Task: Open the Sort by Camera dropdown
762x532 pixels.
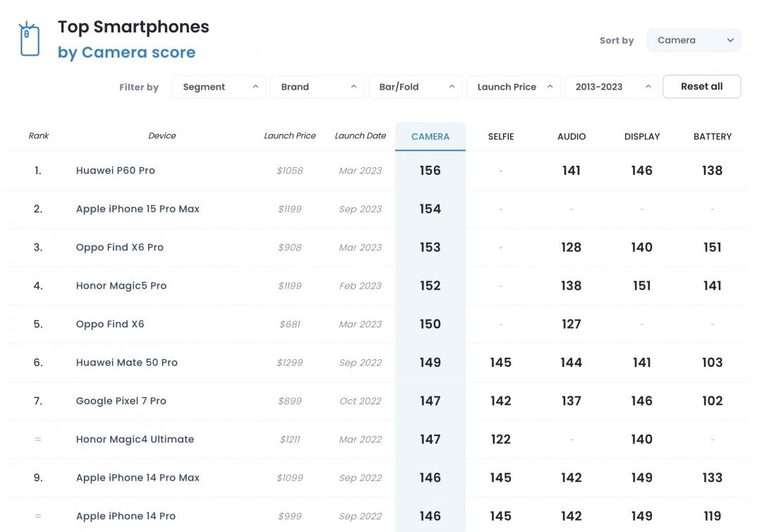Action: (x=694, y=40)
